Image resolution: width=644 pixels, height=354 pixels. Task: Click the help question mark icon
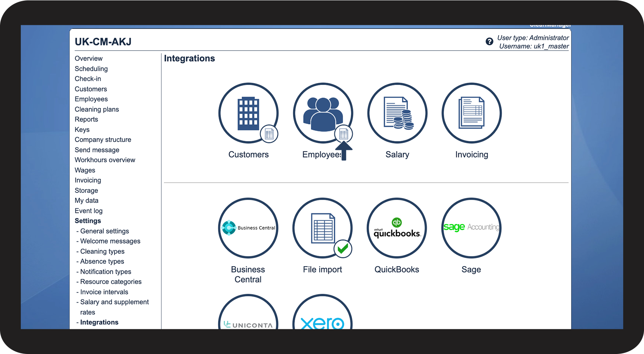point(489,42)
